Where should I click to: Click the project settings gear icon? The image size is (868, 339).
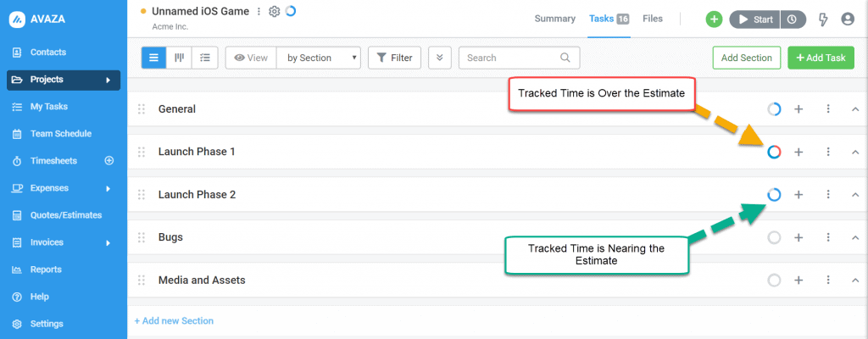click(274, 12)
